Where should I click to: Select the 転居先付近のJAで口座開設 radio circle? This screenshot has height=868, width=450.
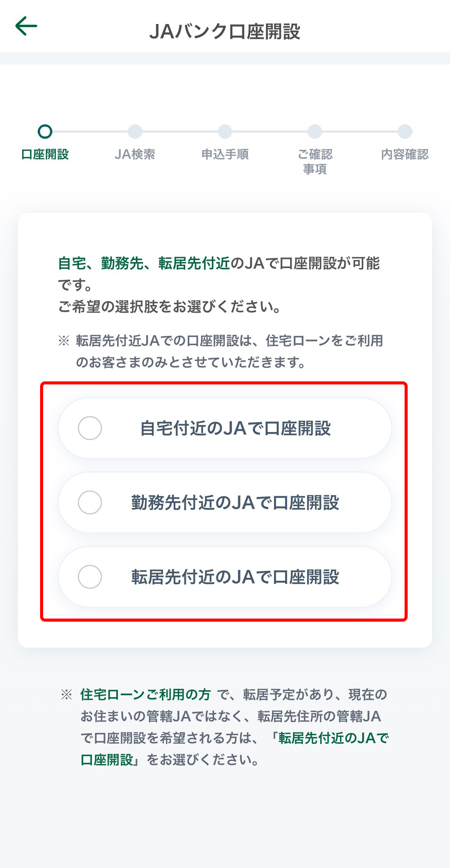pyautogui.click(x=90, y=577)
